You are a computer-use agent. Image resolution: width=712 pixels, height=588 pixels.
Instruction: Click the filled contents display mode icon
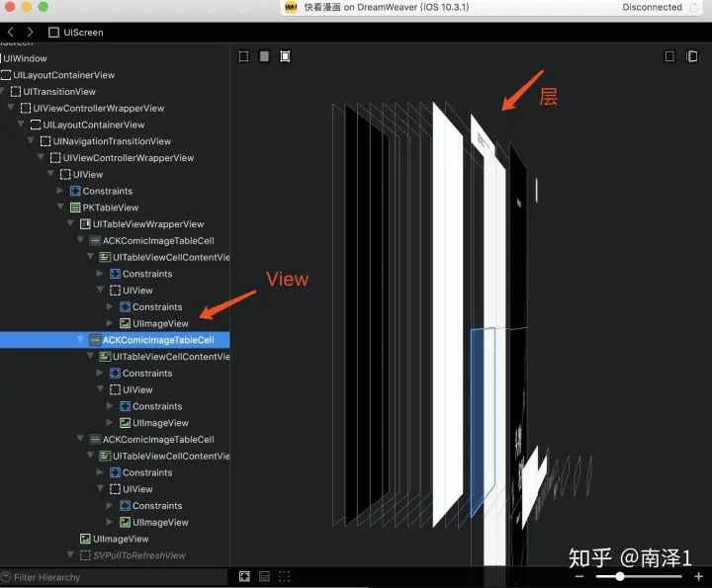tap(264, 56)
